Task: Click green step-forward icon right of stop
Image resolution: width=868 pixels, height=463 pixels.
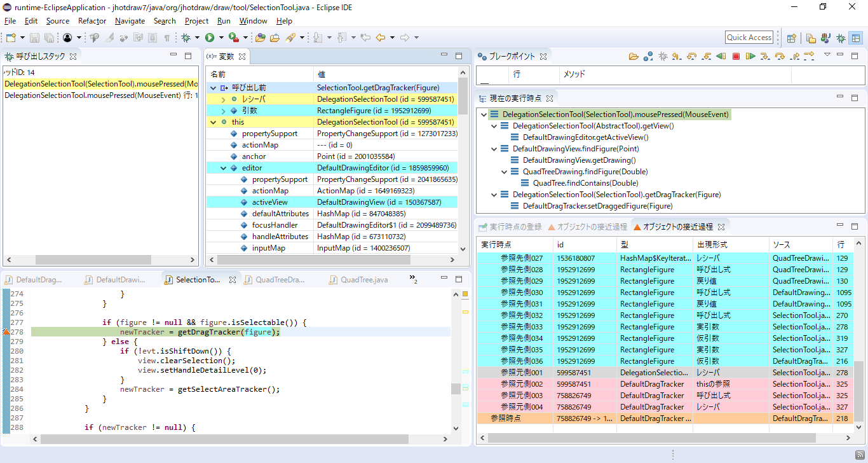Action: [750, 56]
